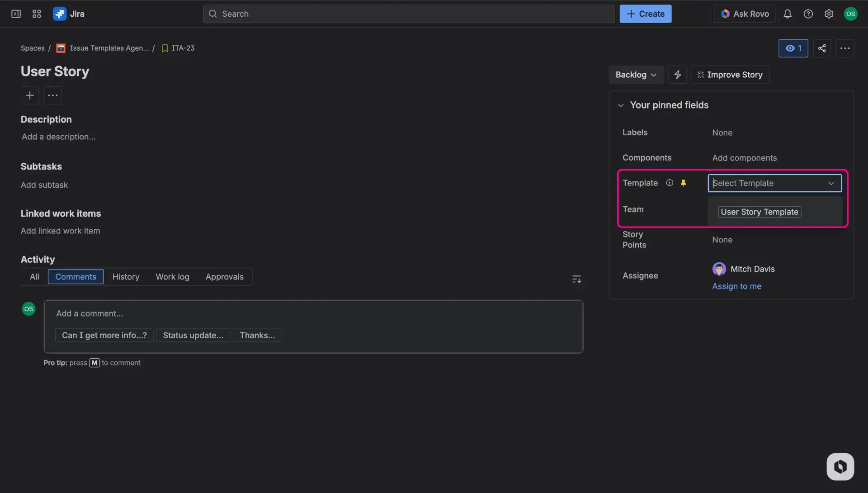Open the lightning automation icon
The height and width of the screenshot is (493, 868).
[x=677, y=75]
